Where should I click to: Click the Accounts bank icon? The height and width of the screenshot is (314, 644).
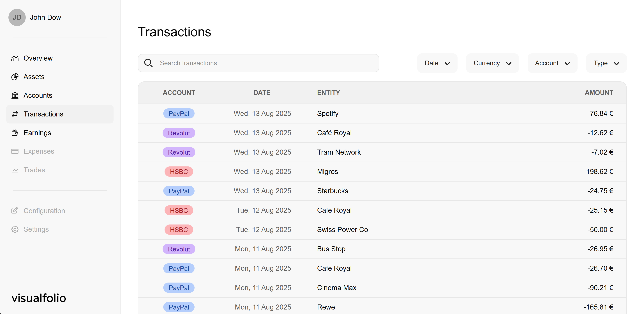(x=15, y=95)
